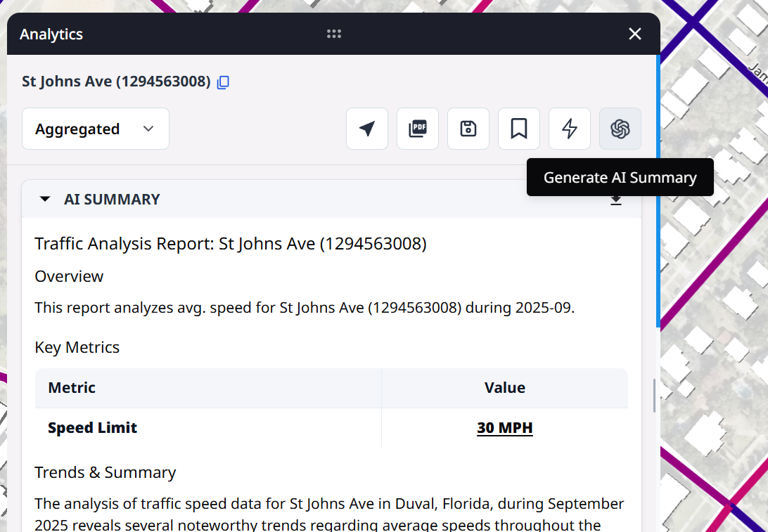768x532 pixels.
Task: Open the Aggregated dropdown
Action: 96,129
